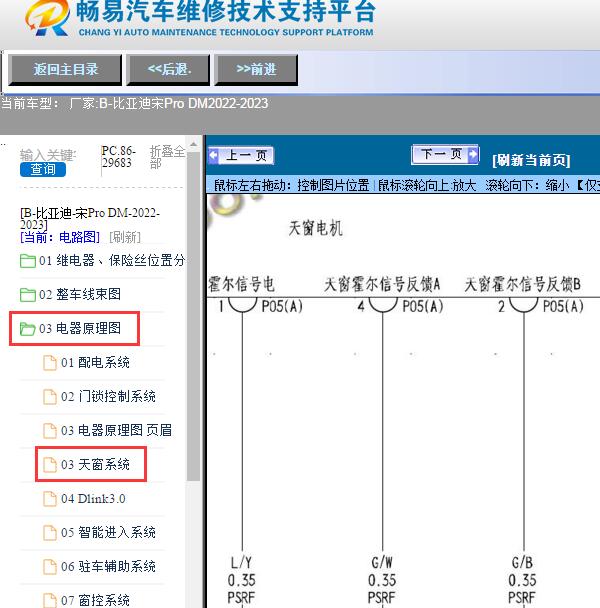Expand folder 02 整车线束图

(x=70, y=294)
